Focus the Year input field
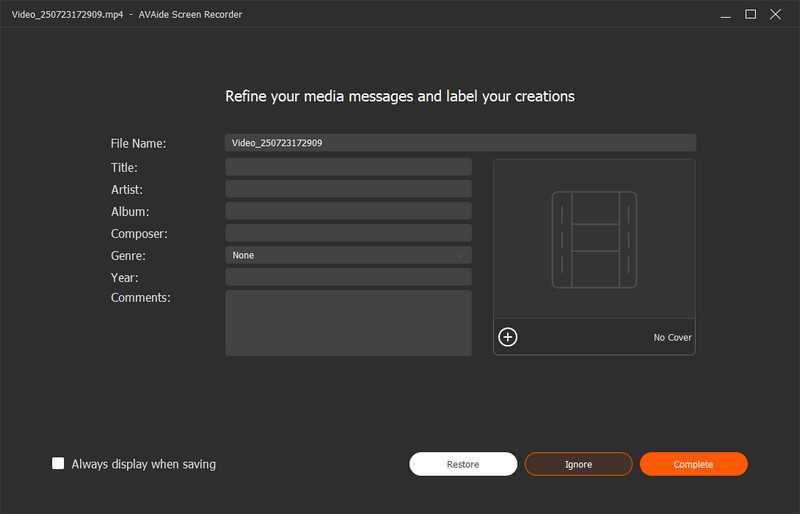 click(x=348, y=277)
